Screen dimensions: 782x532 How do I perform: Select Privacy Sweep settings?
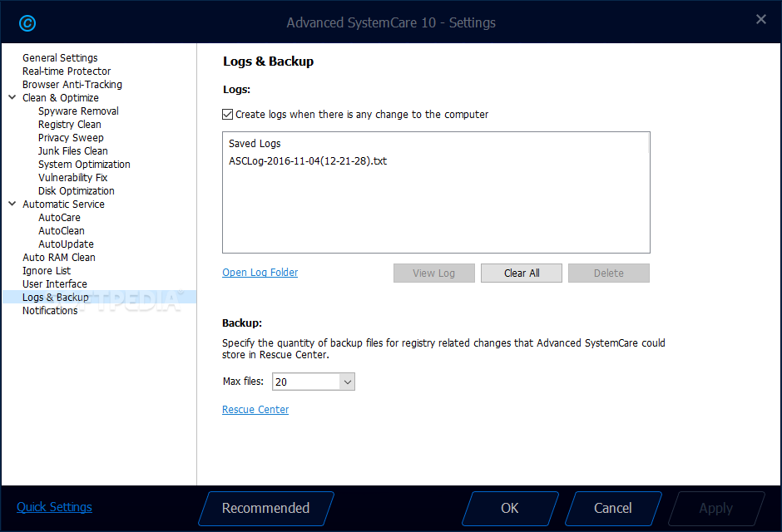71,137
